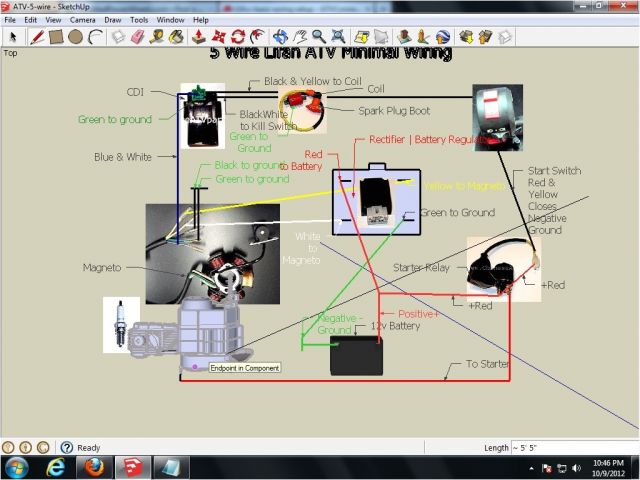Show hidden system tray icons
Image resolution: width=640 pixels, height=480 pixels.
tap(531, 468)
